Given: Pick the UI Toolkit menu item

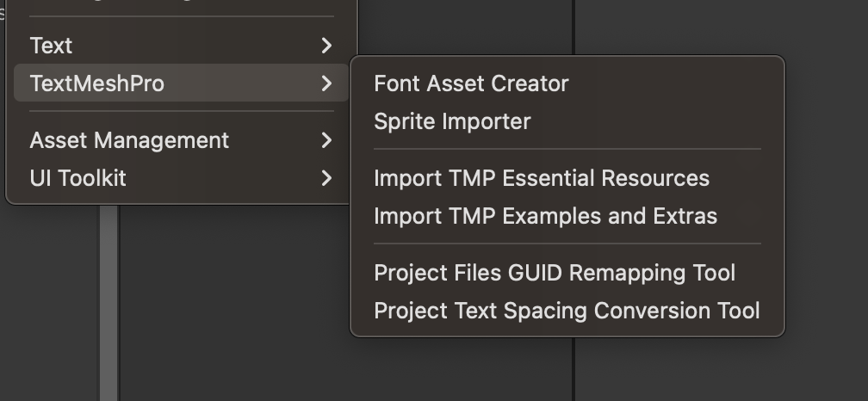Looking at the screenshot, I should tap(77, 178).
